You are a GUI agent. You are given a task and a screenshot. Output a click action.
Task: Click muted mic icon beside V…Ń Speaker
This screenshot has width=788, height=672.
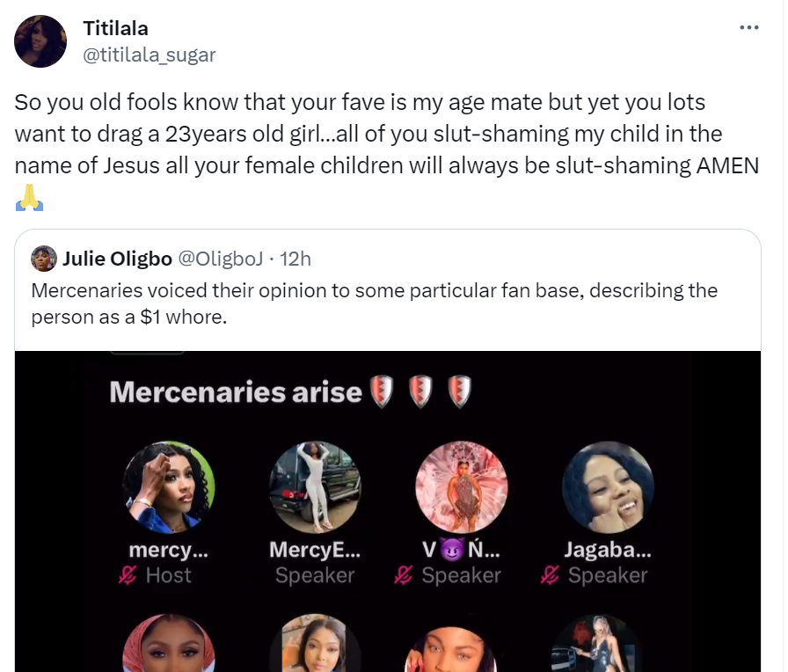click(405, 576)
